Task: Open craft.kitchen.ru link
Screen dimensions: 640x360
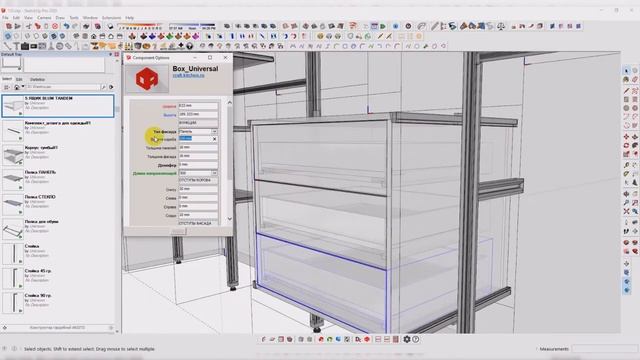Action: pyautogui.click(x=189, y=76)
